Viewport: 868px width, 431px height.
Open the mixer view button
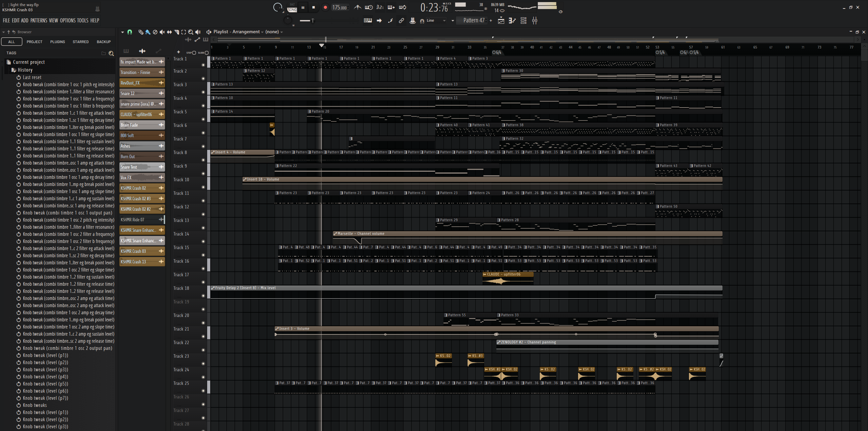click(x=535, y=21)
